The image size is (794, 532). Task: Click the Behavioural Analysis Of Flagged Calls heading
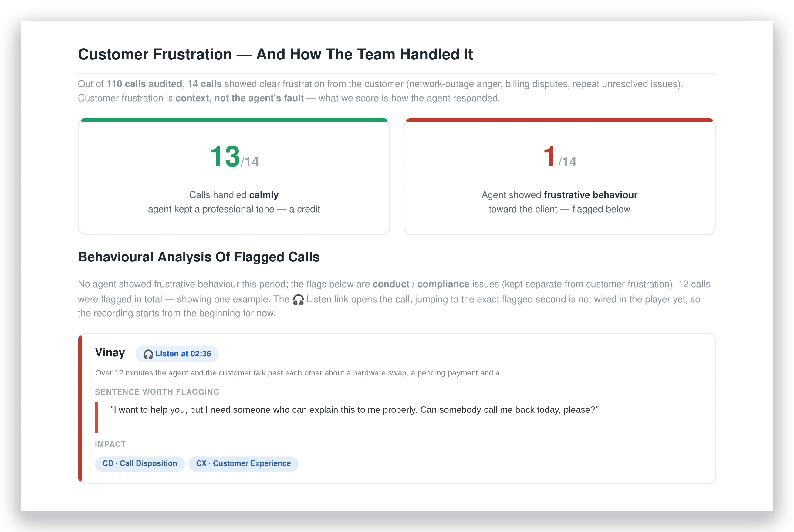[x=199, y=257]
